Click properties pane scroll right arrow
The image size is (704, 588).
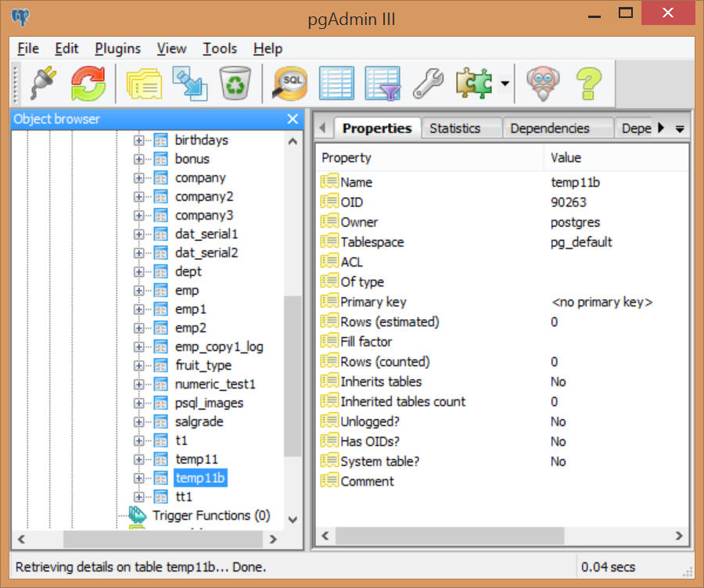pos(679,536)
